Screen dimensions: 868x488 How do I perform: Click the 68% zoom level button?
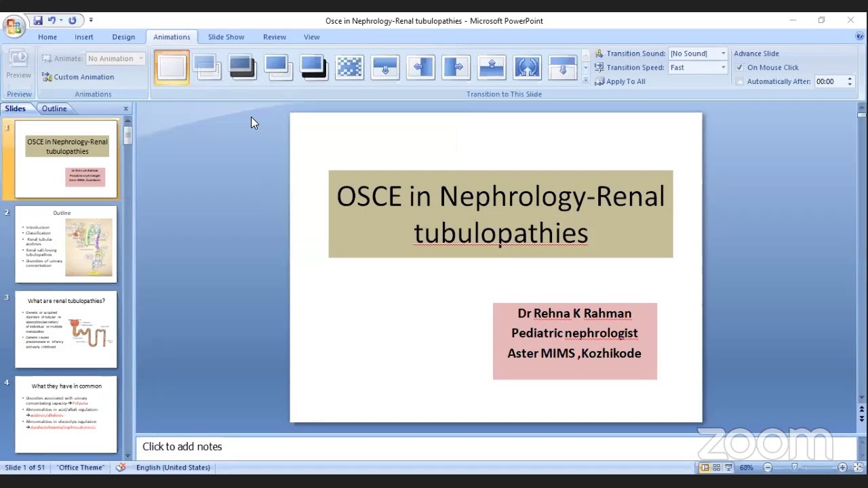[747, 468]
